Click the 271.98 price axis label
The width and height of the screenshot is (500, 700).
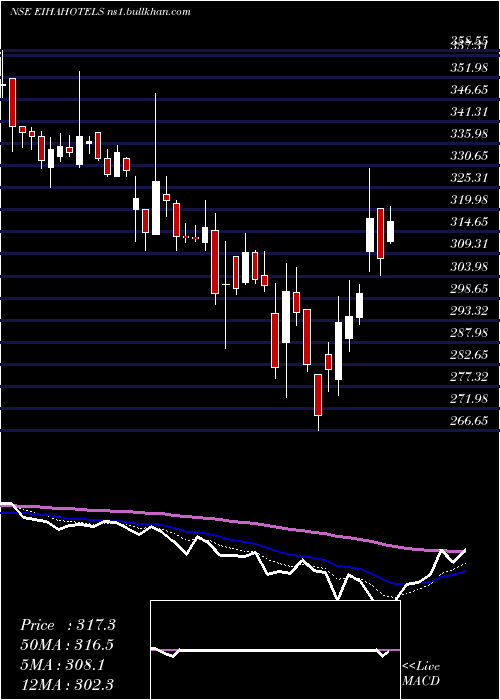pos(469,399)
